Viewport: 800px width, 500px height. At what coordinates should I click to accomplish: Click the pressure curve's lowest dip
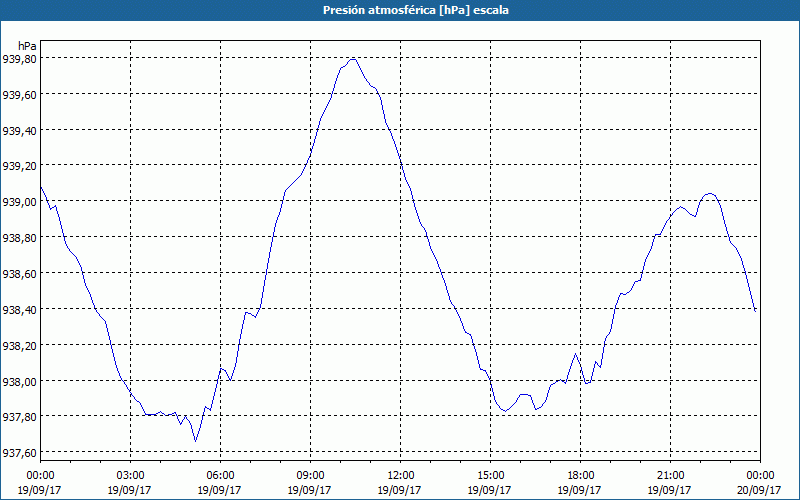[x=195, y=441]
